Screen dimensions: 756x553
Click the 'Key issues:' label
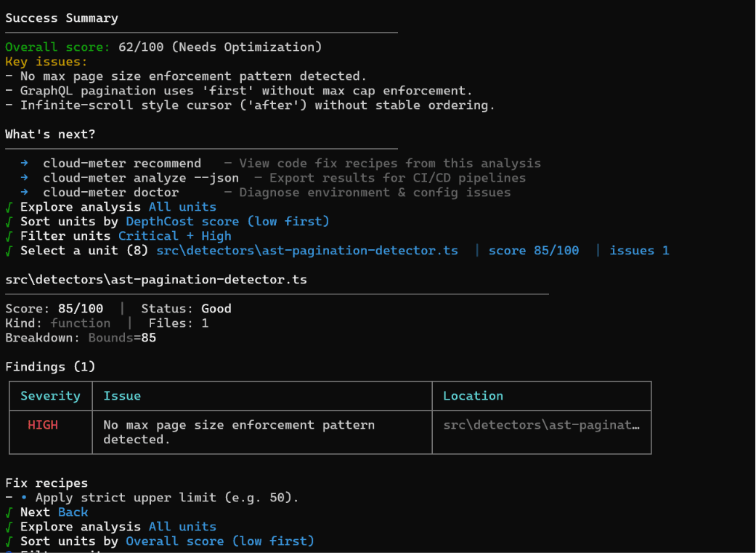tap(46, 62)
